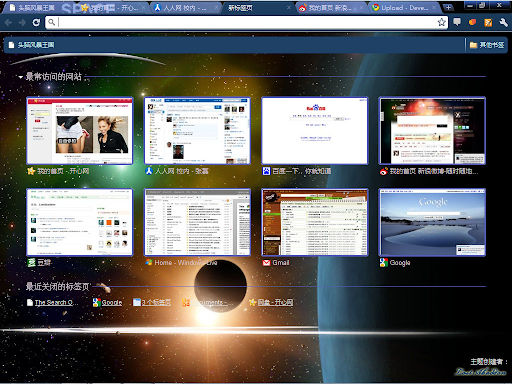Viewport: 512px width, 384px height.
Task: Reopen the recently closed Documents tab
Action: (208, 302)
